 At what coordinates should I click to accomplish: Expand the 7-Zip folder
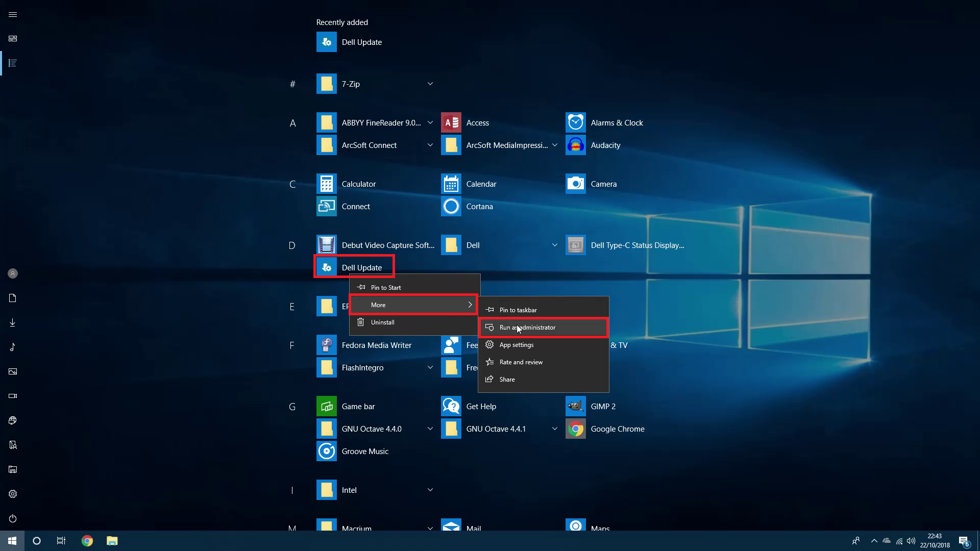tap(430, 84)
